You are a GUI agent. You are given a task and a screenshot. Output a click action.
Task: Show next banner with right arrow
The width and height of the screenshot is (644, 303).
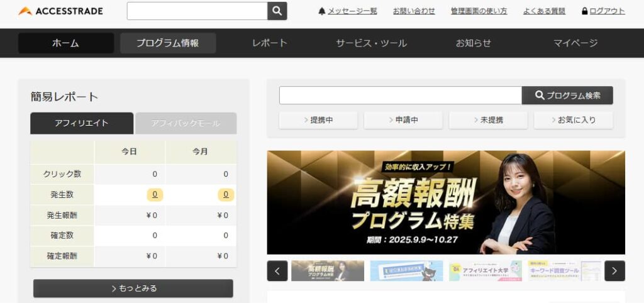pos(614,271)
